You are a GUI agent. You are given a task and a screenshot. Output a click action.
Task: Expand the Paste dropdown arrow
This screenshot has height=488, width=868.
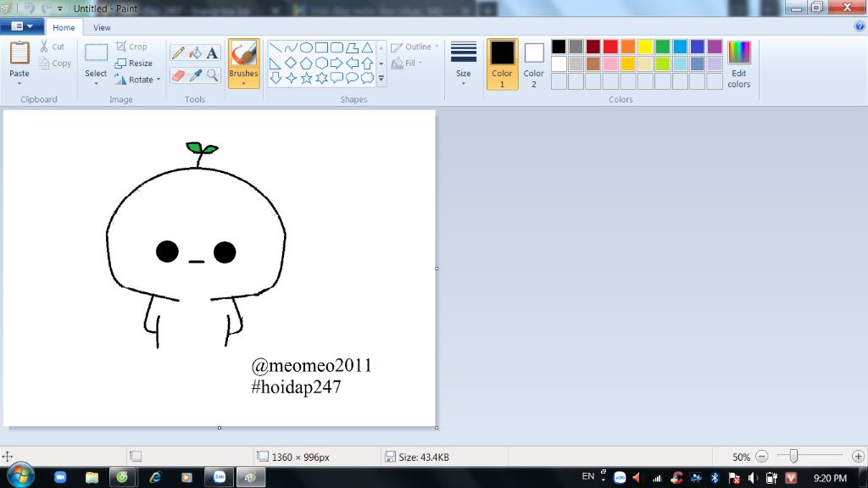point(19,84)
